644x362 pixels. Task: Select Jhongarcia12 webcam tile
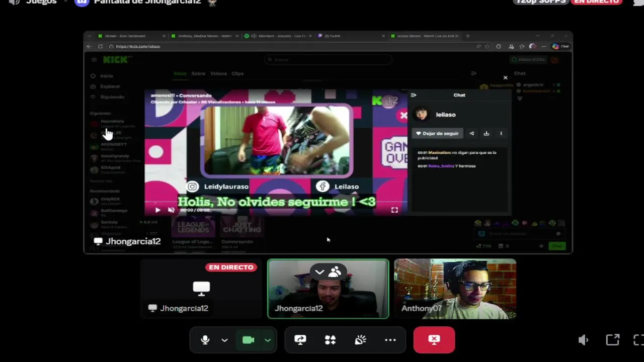tap(328, 289)
